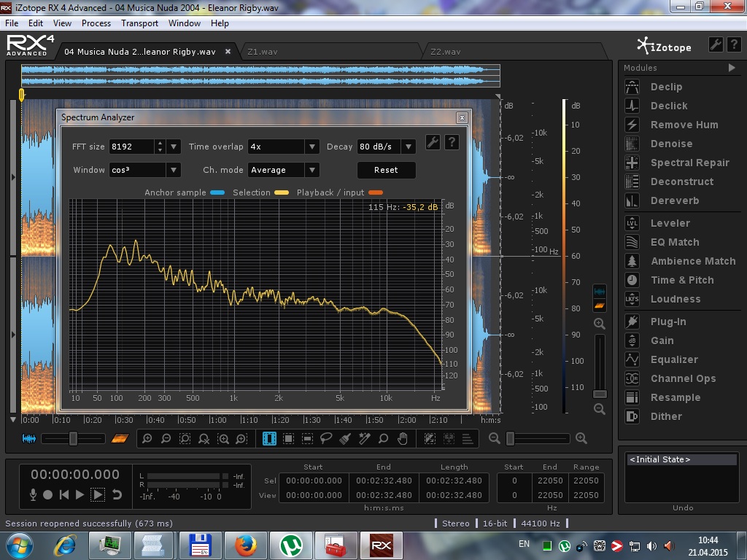
Task: Close the Spectrum Analyzer window
Action: point(462,117)
